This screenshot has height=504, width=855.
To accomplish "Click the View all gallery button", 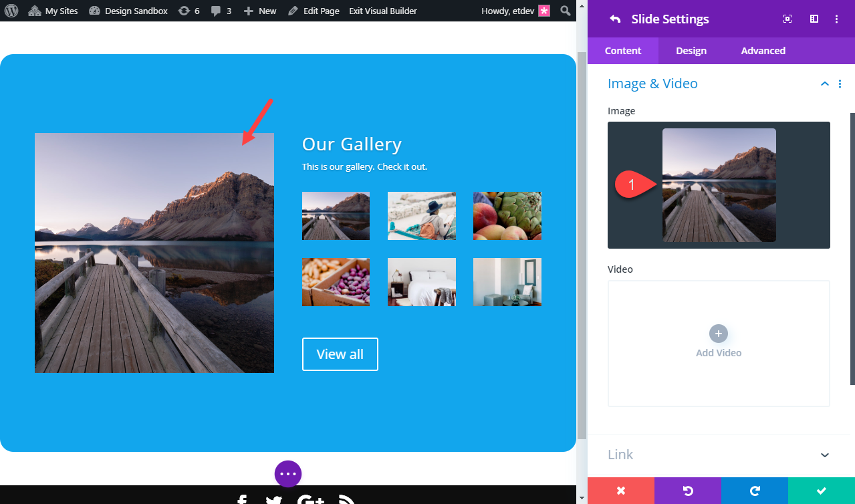I will click(340, 354).
